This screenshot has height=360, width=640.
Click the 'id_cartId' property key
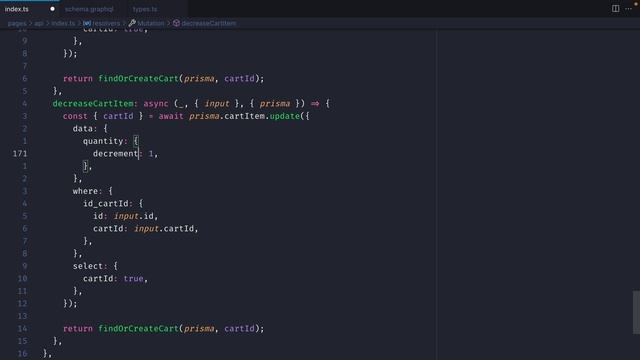106,204
